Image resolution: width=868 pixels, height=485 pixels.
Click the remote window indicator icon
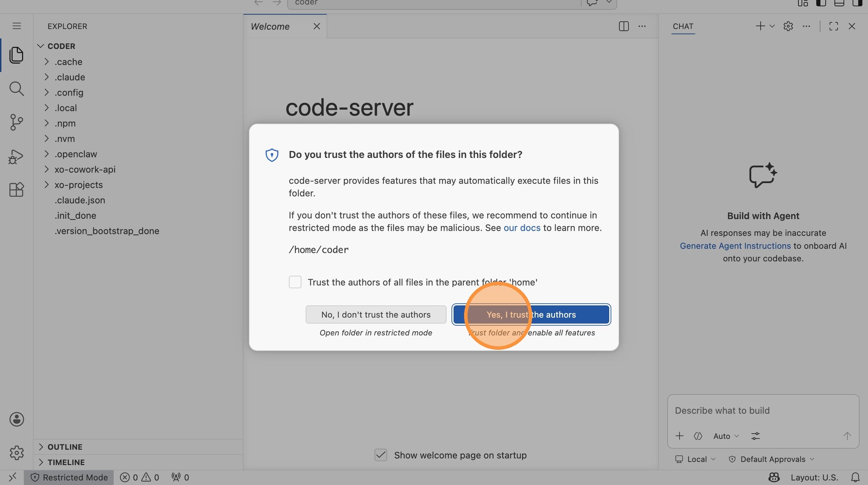point(12,477)
